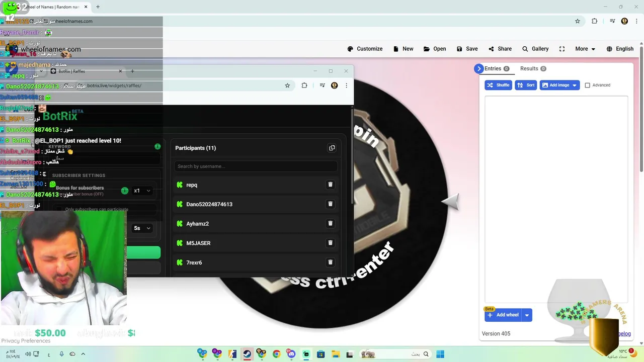Change language from English
This screenshot has height=362, width=644.
click(x=620, y=49)
